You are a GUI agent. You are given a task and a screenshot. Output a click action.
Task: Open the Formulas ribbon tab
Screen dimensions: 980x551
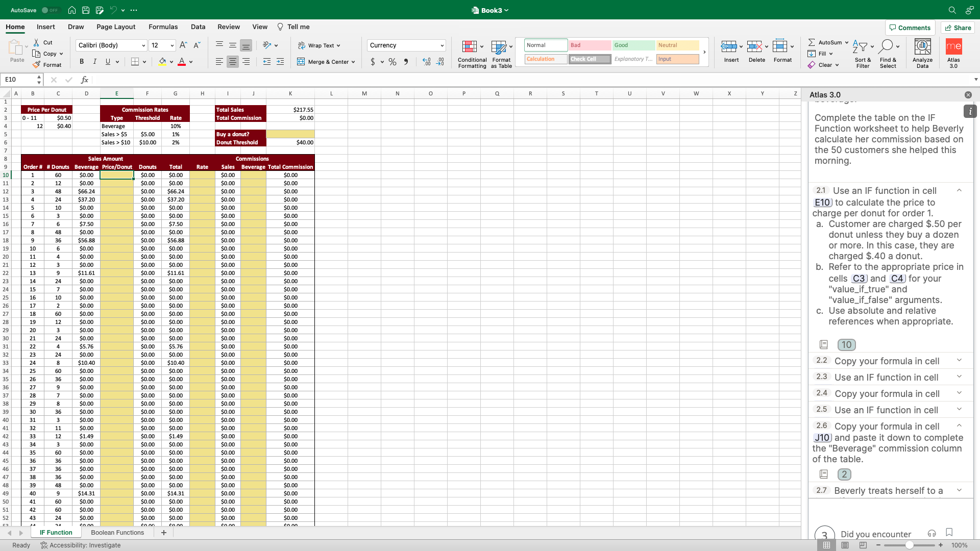coord(163,27)
